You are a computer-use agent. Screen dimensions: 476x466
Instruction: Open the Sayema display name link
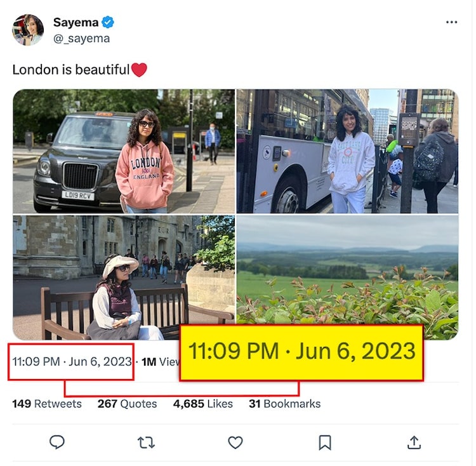pos(76,22)
